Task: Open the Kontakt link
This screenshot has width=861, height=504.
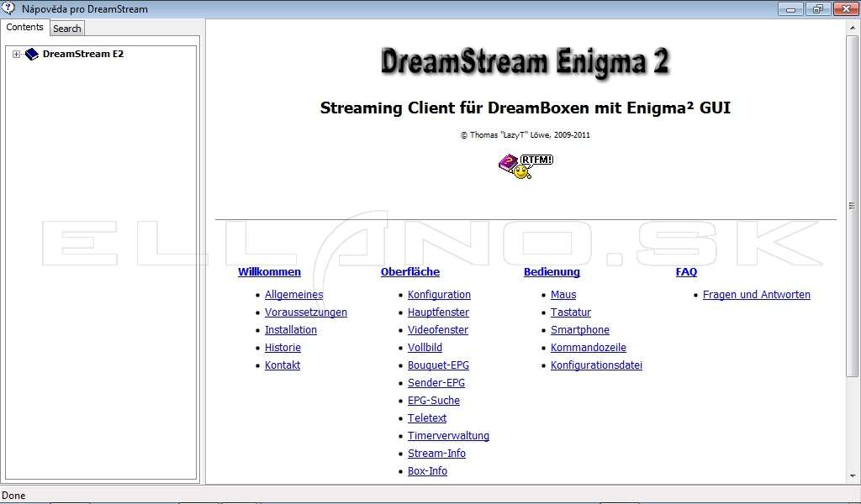Action: (283, 365)
